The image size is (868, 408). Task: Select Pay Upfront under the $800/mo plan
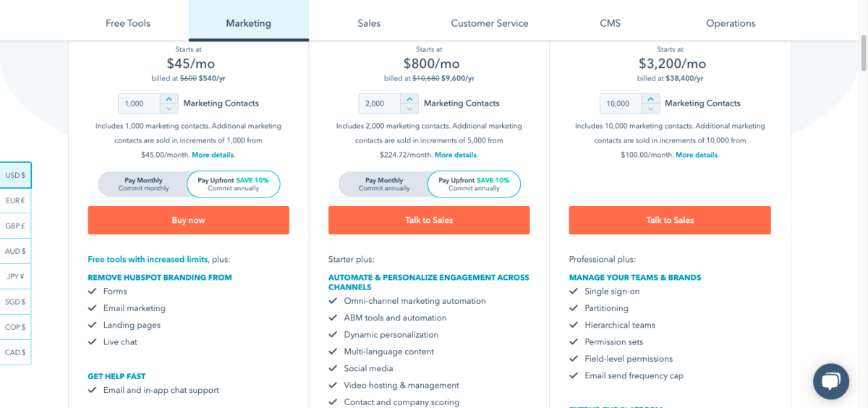474,184
